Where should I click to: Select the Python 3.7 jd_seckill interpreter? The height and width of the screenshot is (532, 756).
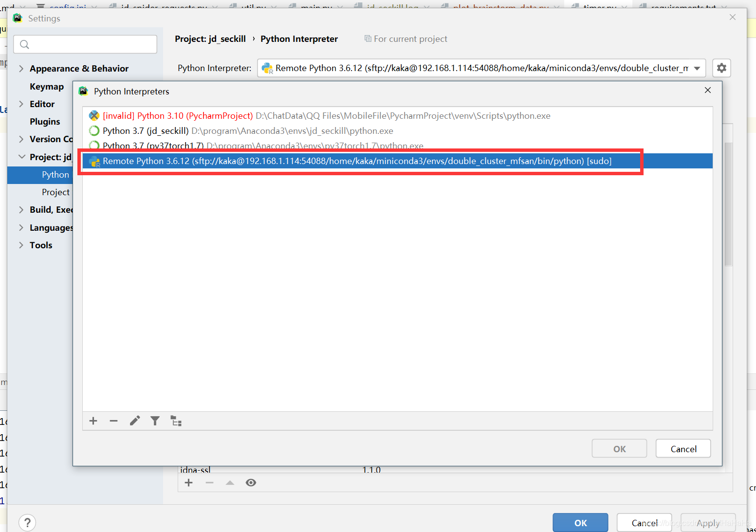(397, 131)
